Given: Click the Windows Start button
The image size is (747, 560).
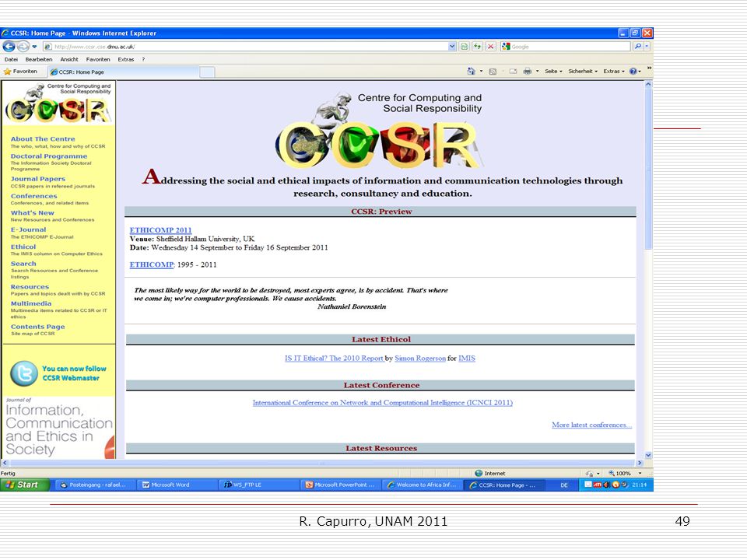Looking at the screenshot, I should tap(25, 485).
